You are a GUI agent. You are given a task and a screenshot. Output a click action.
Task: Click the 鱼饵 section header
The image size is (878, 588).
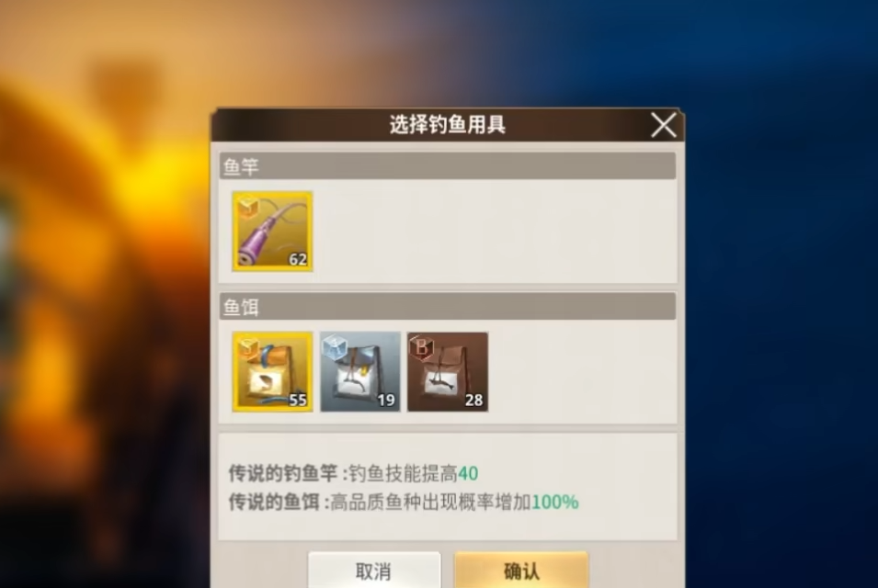point(448,307)
